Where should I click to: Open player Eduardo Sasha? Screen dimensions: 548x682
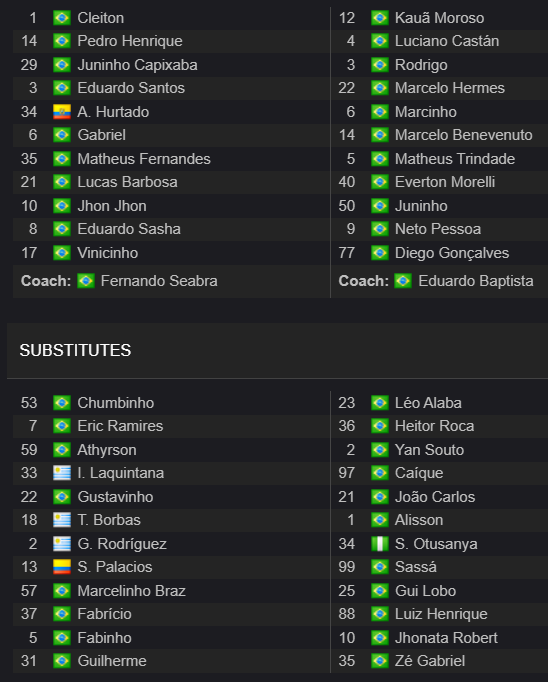click(129, 229)
